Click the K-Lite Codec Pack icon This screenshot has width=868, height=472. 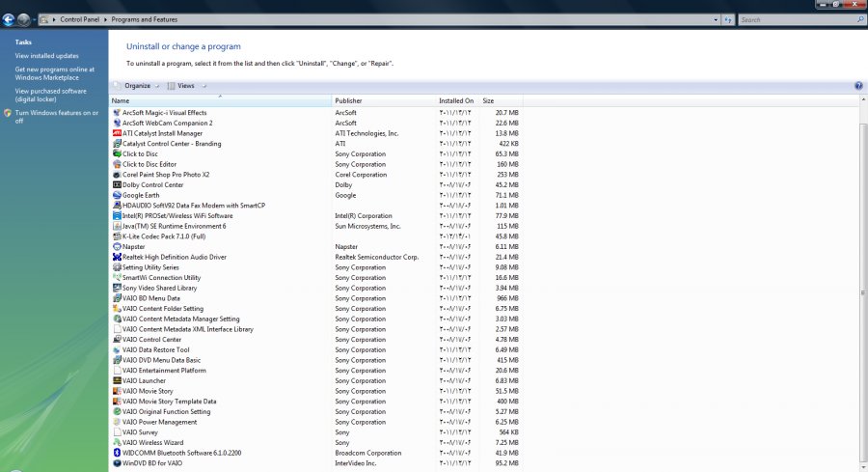117,236
